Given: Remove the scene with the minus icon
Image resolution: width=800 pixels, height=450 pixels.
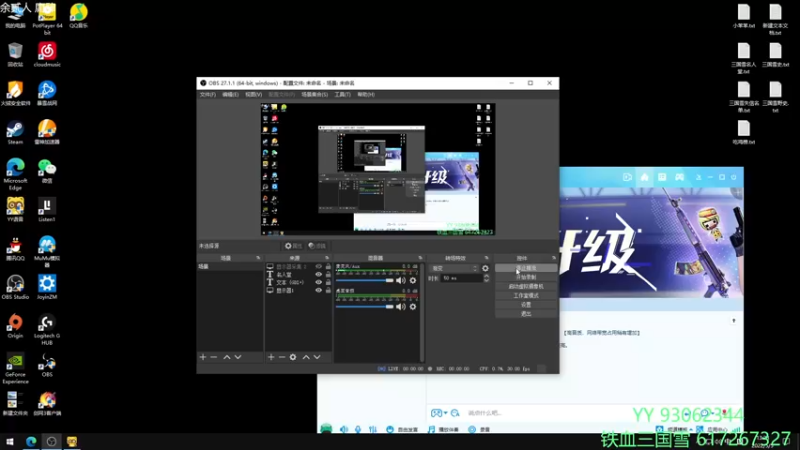Looking at the screenshot, I should click(214, 357).
